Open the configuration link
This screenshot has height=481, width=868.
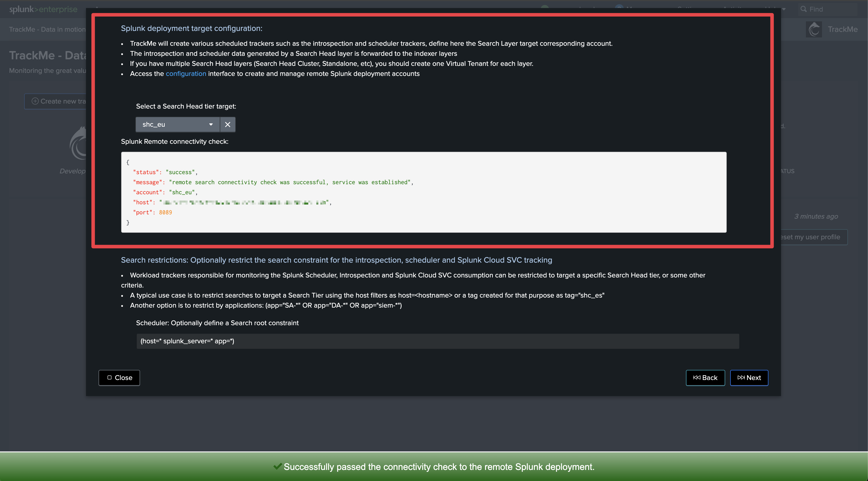[x=186, y=74]
